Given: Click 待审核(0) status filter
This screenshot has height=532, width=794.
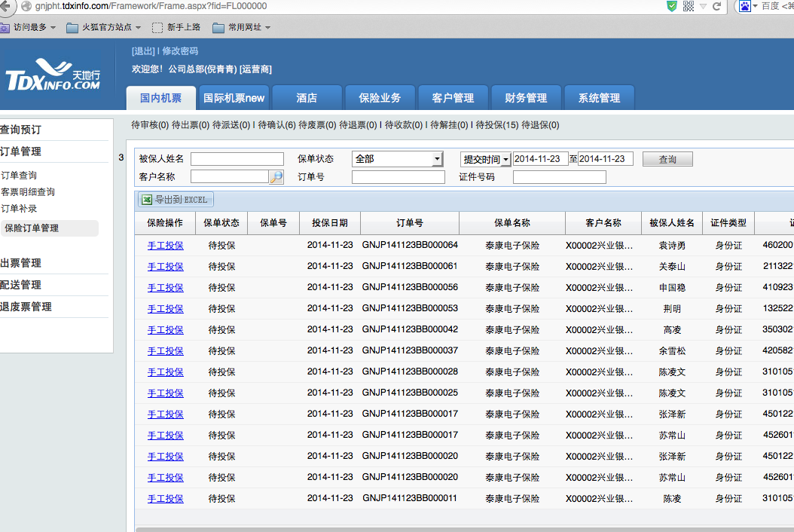Looking at the screenshot, I should point(150,125).
